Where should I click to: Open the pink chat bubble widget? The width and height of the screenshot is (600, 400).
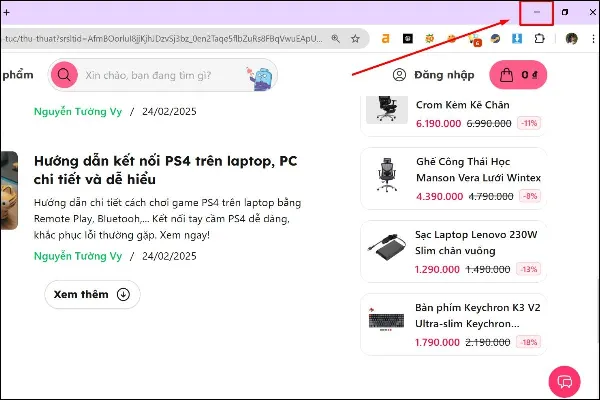click(x=564, y=382)
